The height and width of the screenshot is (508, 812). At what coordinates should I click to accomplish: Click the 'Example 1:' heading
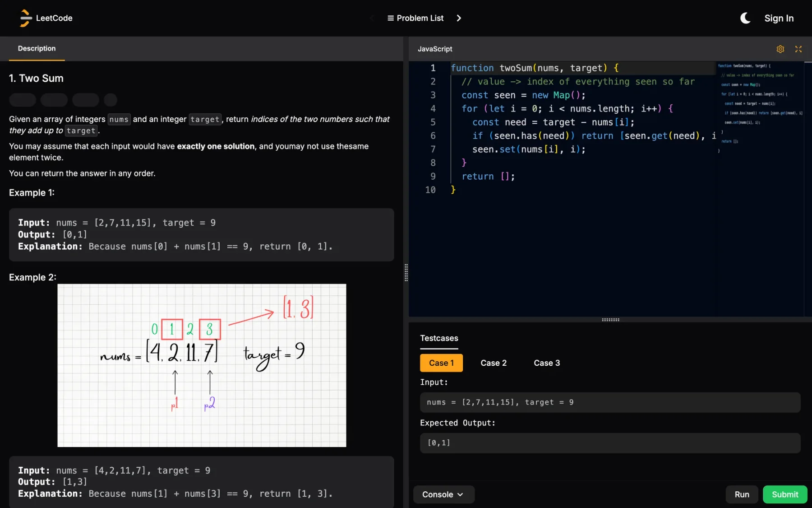(x=32, y=193)
